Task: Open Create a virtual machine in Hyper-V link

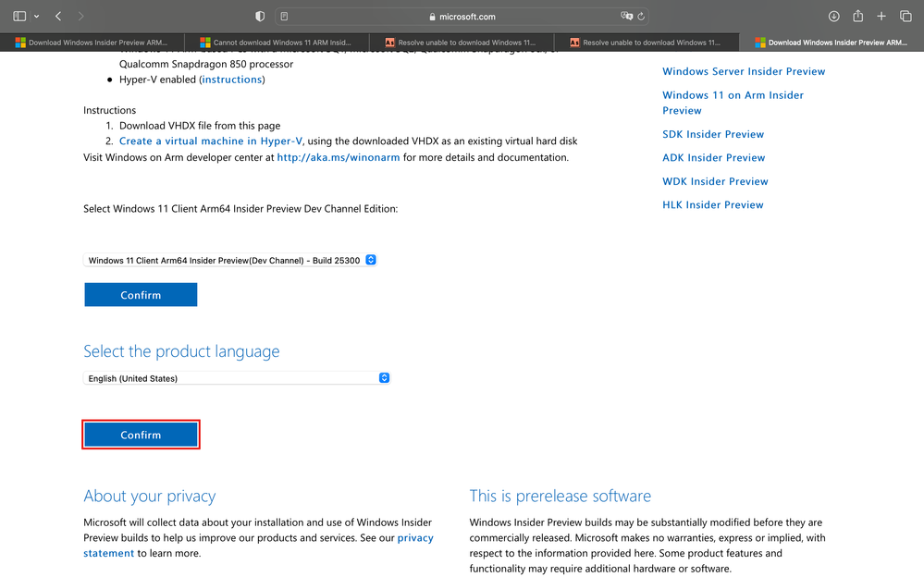Action: click(x=210, y=141)
